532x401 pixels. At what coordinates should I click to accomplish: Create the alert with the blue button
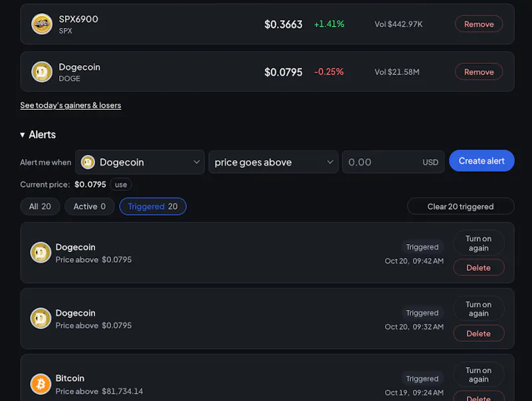481,161
